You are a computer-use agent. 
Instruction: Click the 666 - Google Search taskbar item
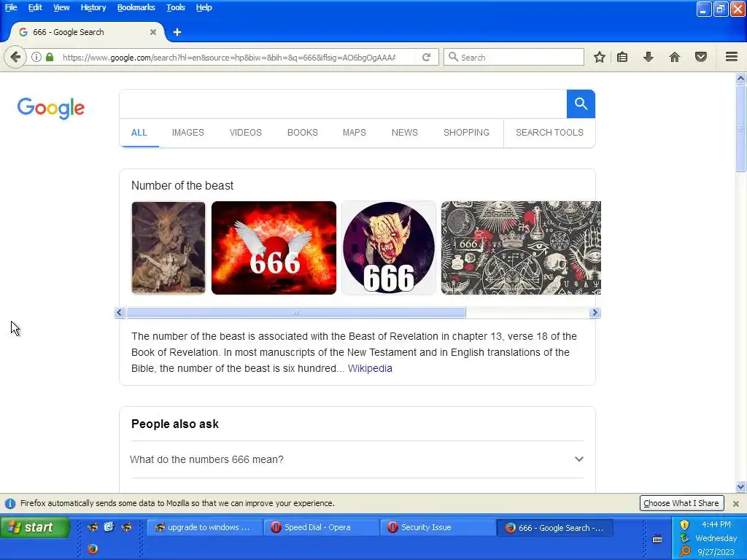[x=554, y=528]
